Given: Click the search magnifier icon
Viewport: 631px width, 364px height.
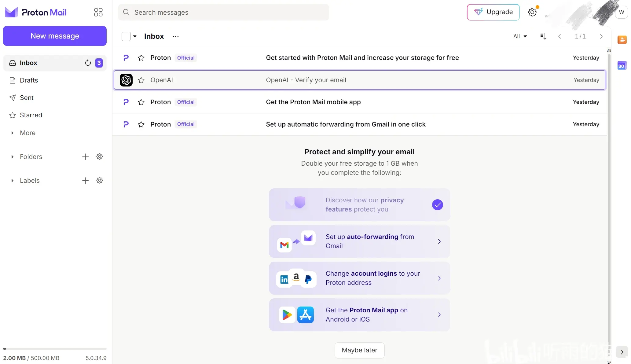Looking at the screenshot, I should point(126,12).
